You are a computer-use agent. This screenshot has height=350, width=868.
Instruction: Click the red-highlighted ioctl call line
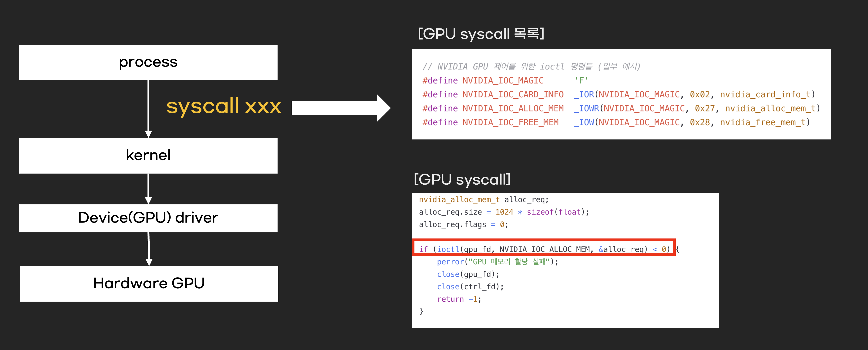click(544, 249)
